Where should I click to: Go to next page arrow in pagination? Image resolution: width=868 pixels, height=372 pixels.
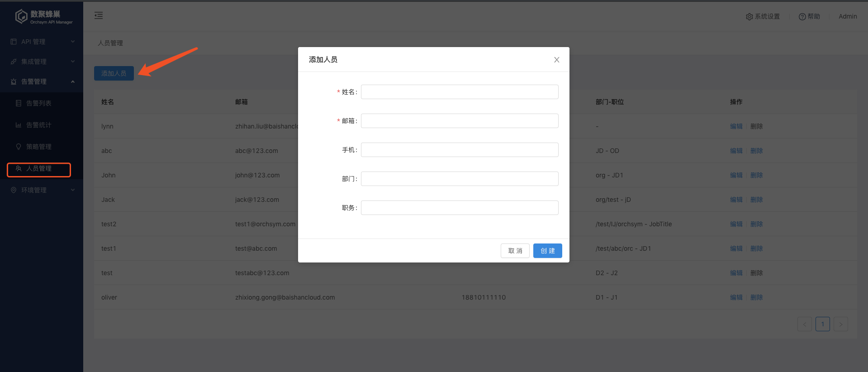[x=840, y=324]
